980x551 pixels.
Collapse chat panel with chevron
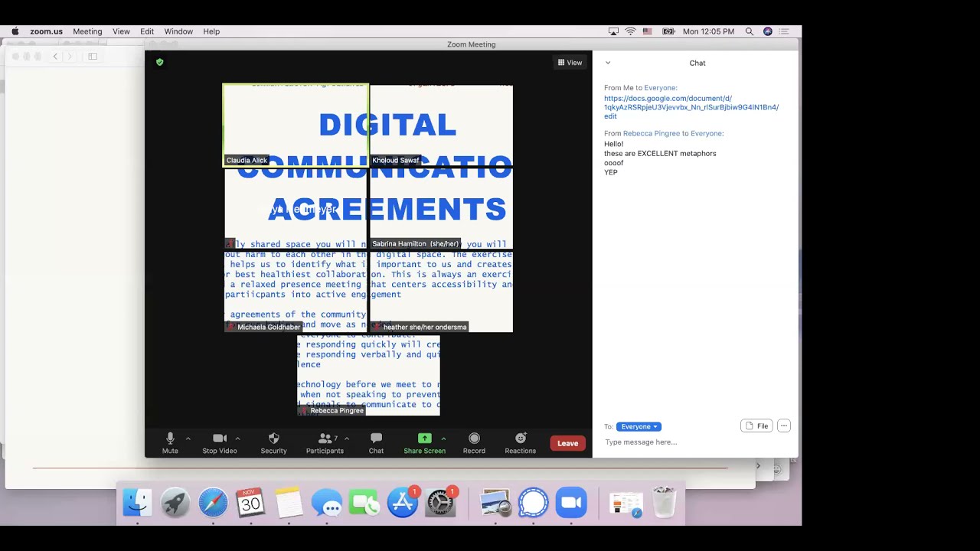608,63
